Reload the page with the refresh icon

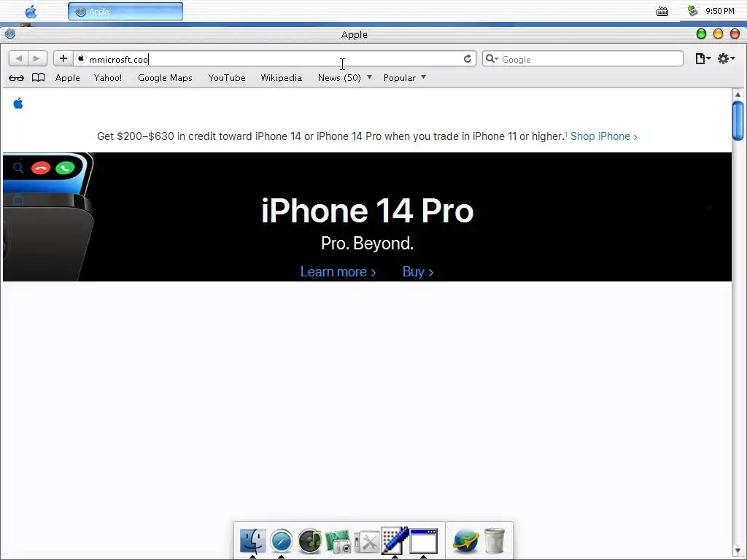[468, 58]
